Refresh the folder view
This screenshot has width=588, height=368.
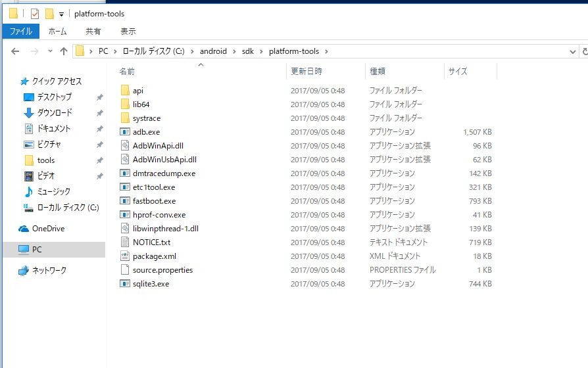tap(584, 51)
